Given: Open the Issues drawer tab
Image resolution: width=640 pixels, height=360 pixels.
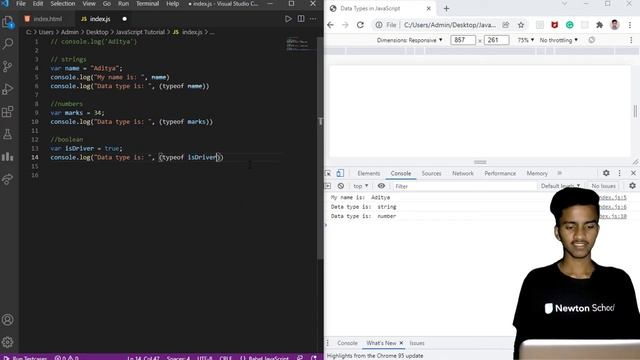Looking at the screenshot, I should (x=417, y=343).
